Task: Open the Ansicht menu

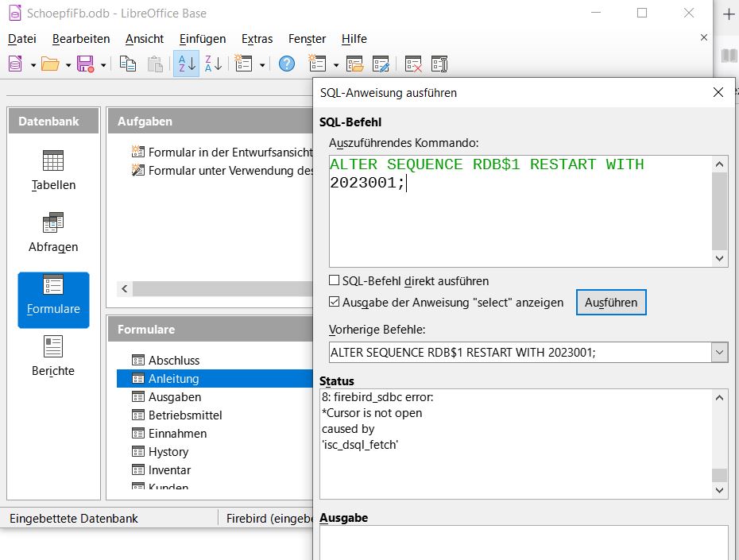Action: [x=144, y=39]
